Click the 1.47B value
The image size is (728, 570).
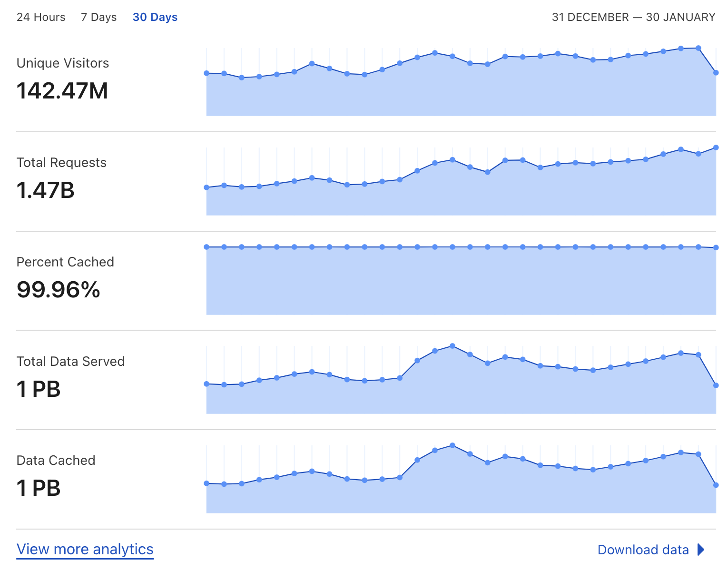tap(46, 190)
